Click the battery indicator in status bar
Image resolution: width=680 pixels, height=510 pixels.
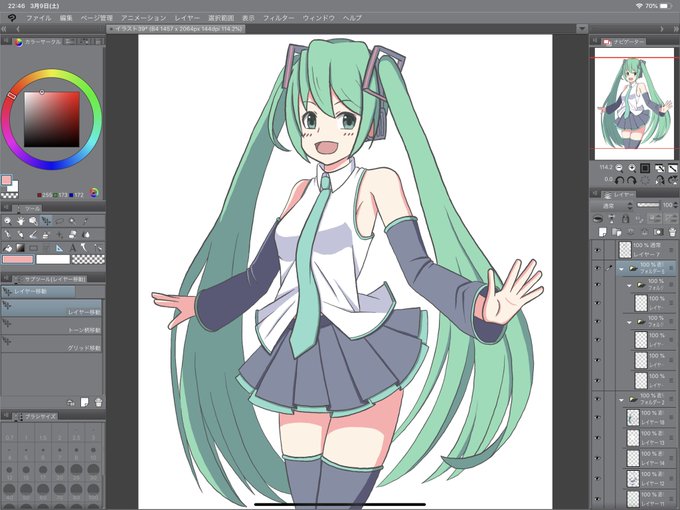666,6
